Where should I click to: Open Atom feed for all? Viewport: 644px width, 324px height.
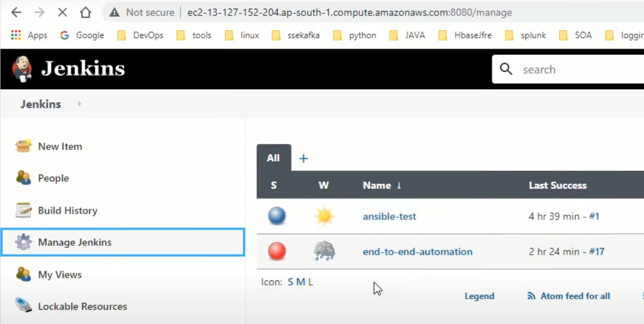pos(575,296)
